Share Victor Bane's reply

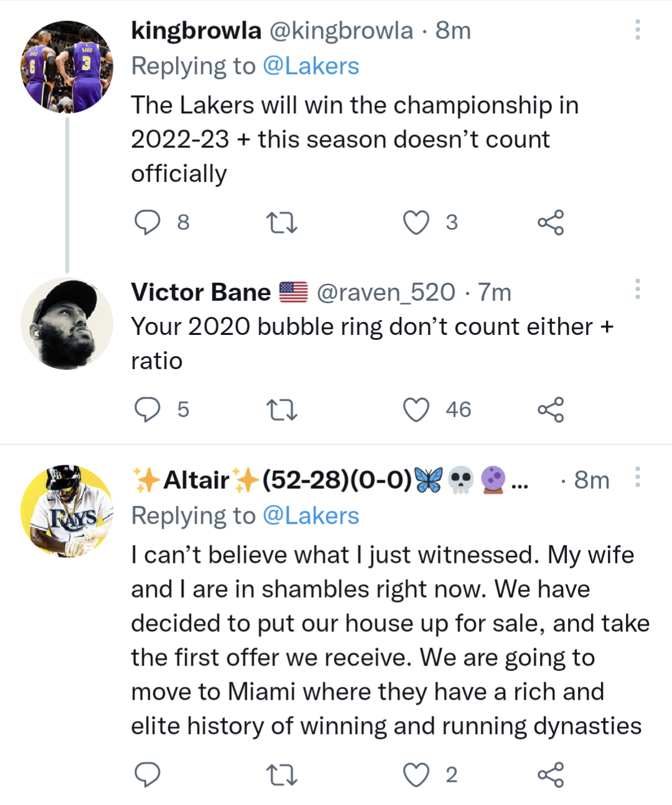(551, 410)
